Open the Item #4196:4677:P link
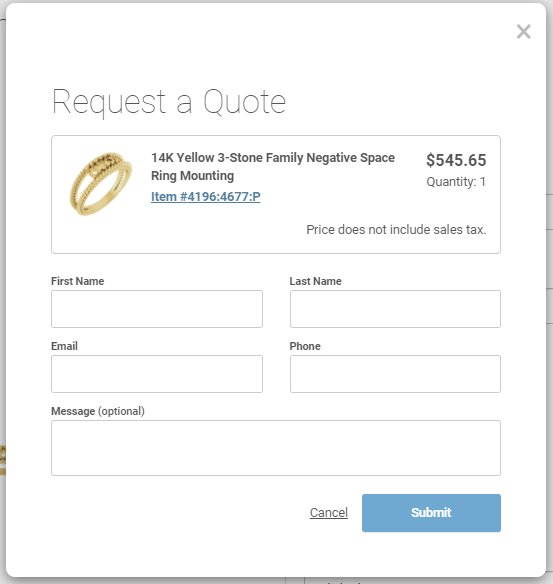The width and height of the screenshot is (553, 584). [x=206, y=196]
